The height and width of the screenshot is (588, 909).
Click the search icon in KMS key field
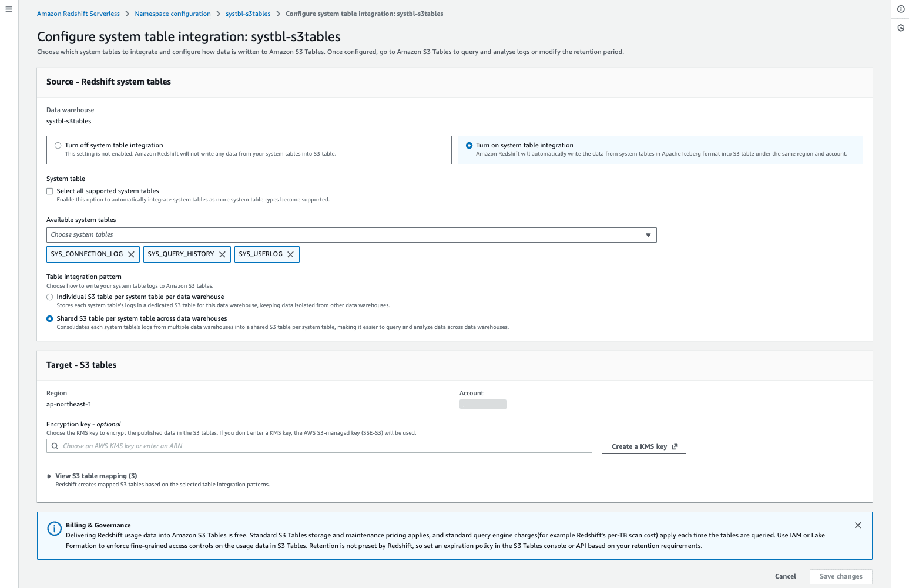[x=55, y=446]
